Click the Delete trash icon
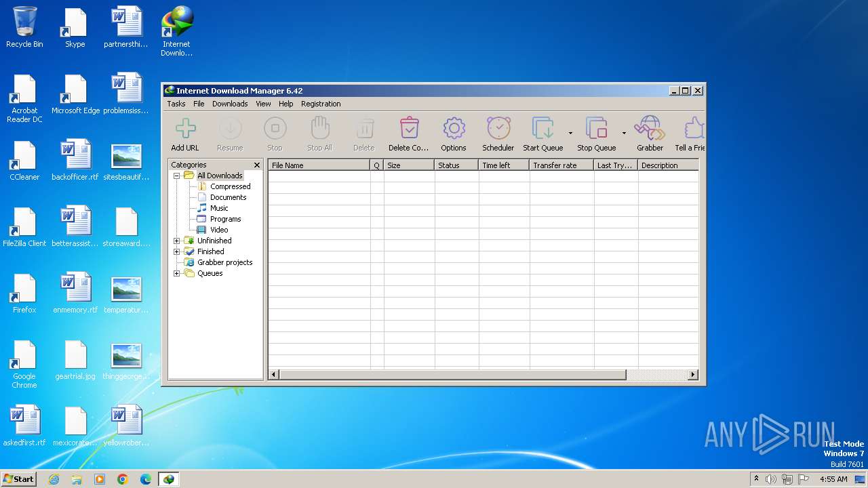 pos(364,128)
